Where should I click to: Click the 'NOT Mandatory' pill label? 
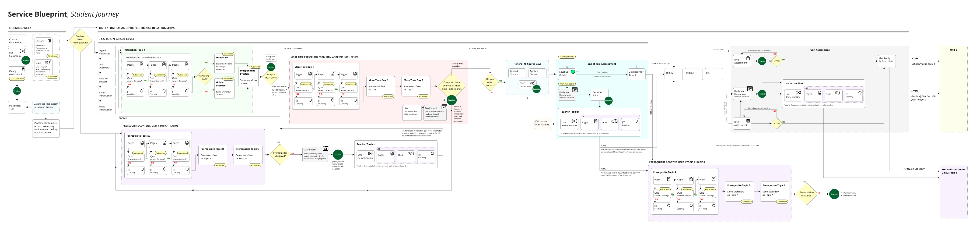click(17, 79)
